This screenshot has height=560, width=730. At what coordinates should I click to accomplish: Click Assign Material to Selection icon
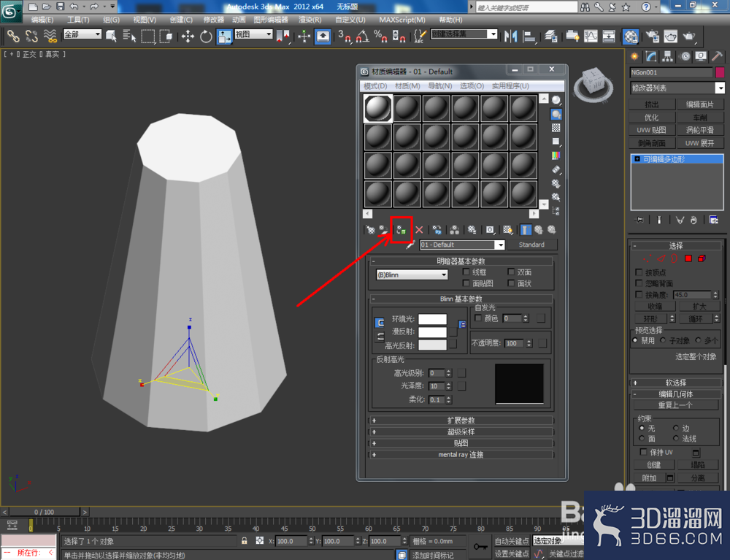pyautogui.click(x=401, y=230)
